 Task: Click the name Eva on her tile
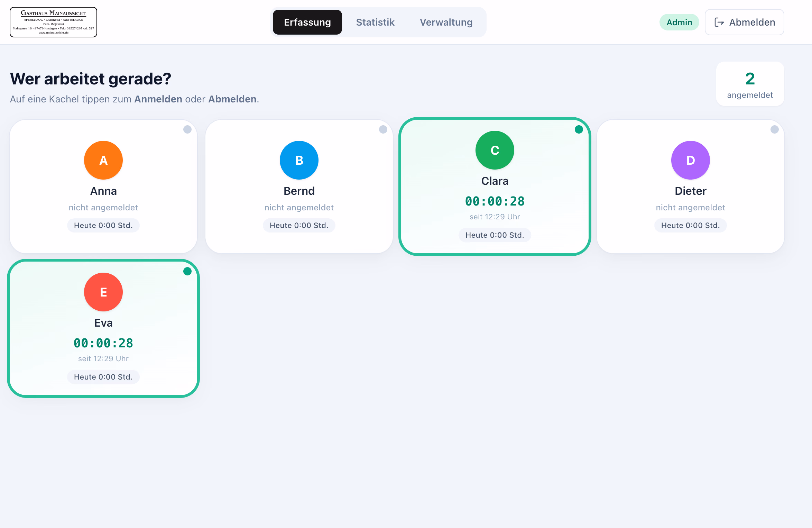tap(103, 323)
